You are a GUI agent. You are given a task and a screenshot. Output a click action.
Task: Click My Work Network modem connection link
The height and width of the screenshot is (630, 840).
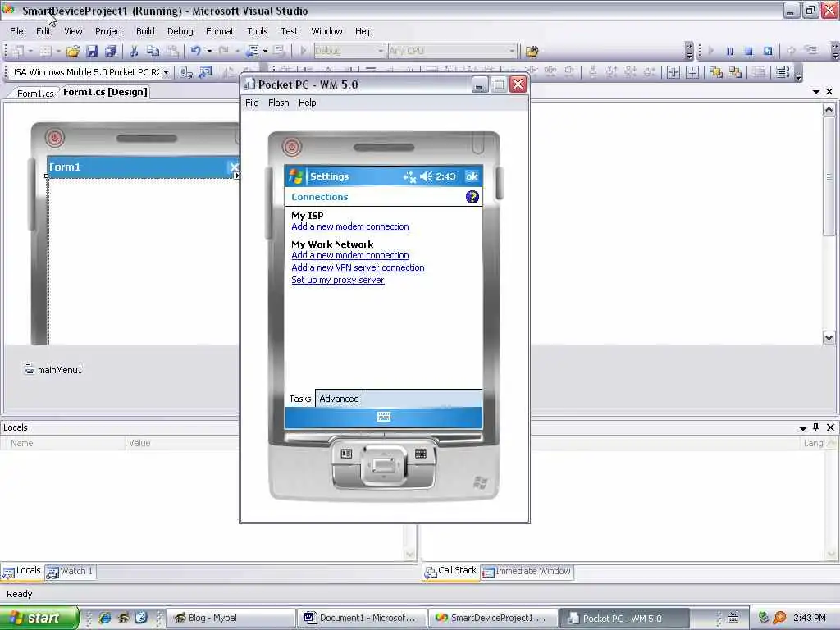[x=349, y=255]
